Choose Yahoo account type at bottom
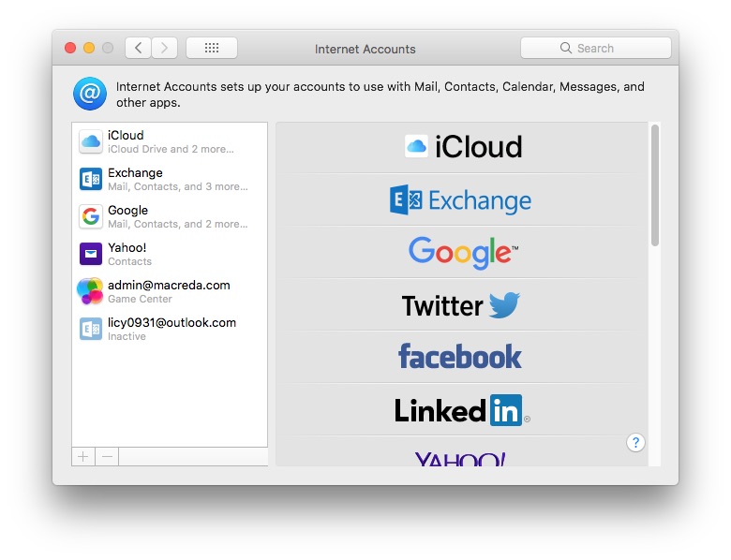731x560 pixels. 463,452
